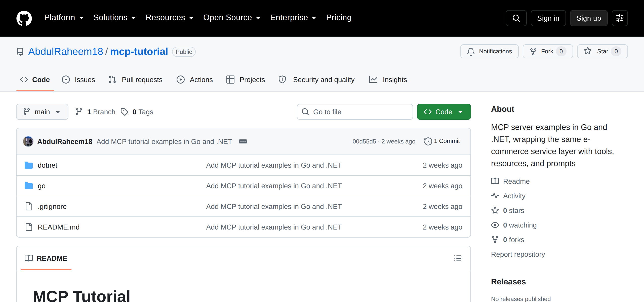Viewport: 644px width, 302px height.
Task: Expand commit message ellipsis button
Action: (243, 141)
